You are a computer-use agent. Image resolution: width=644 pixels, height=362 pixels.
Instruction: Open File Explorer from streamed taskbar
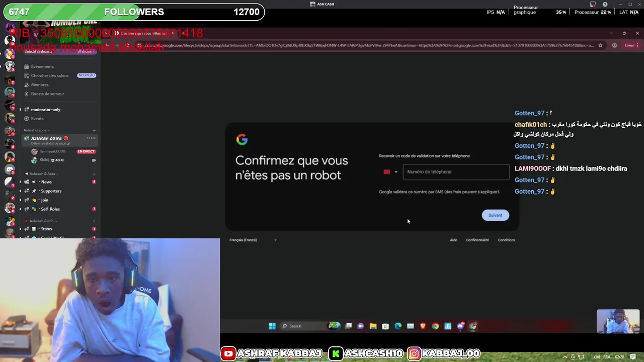pyautogui.click(x=373, y=326)
